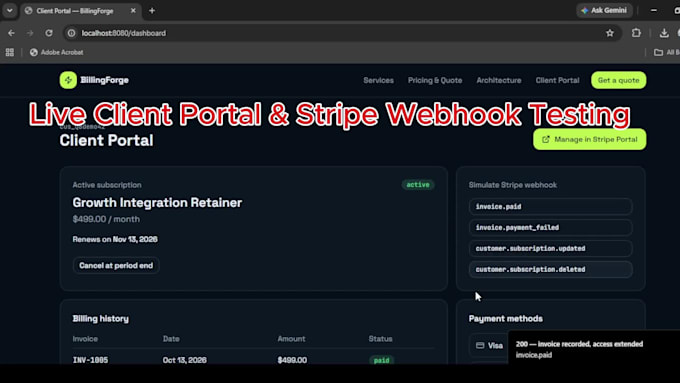Open the Architecture nav item
Viewport: 680px width, 383px height.
click(x=499, y=80)
